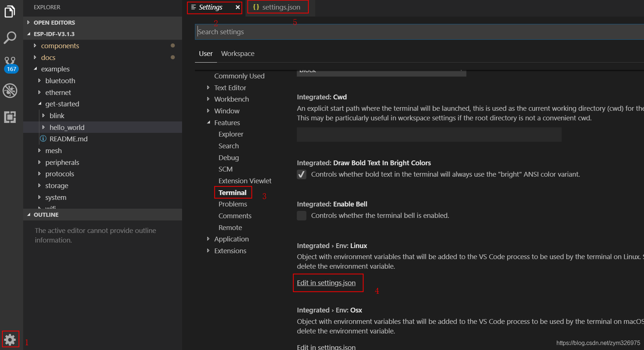Open the Debug view in the activity bar

pos(10,91)
